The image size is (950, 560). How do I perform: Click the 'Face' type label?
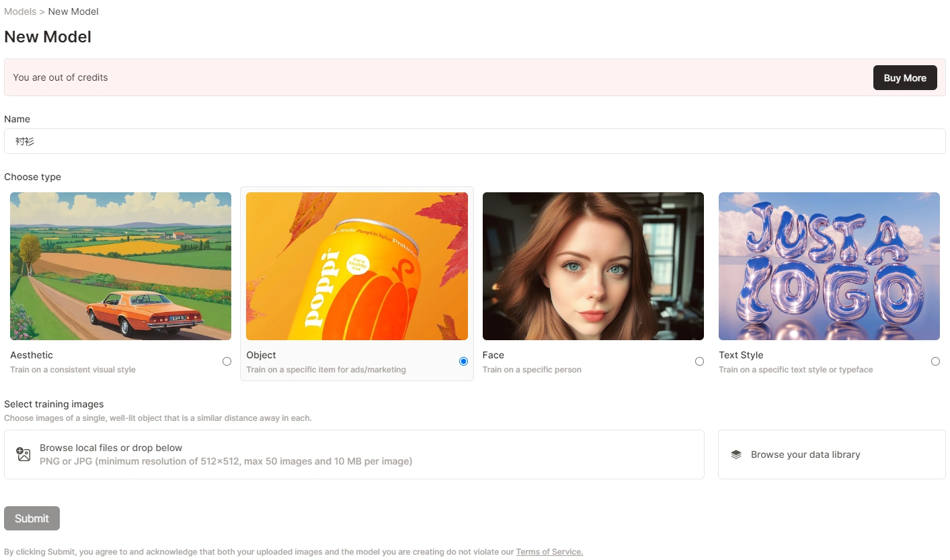coord(493,355)
